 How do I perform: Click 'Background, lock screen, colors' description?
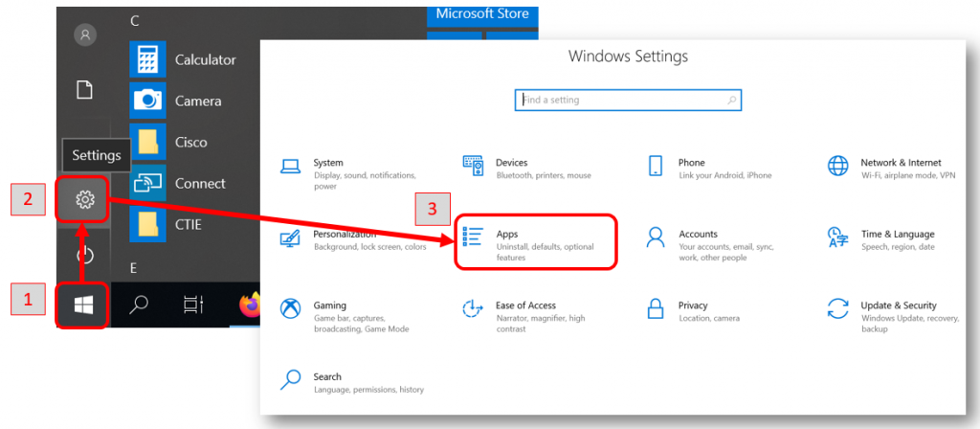coord(370,247)
